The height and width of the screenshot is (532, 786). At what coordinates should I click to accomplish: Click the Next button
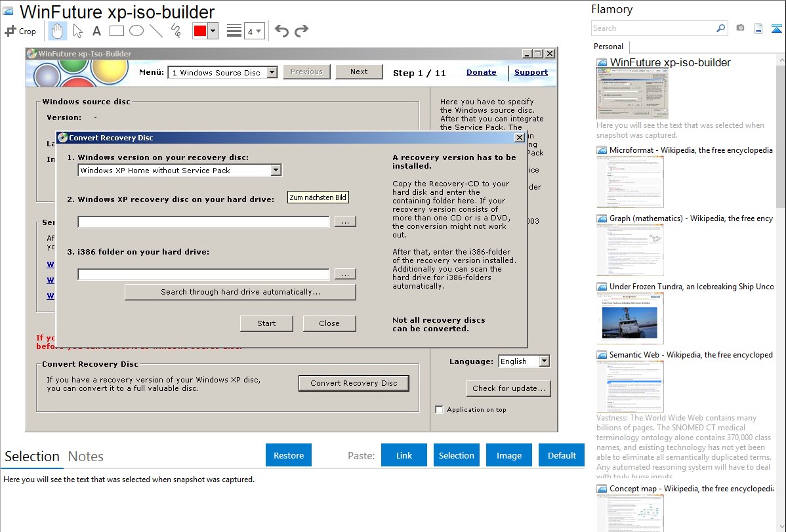pos(359,72)
